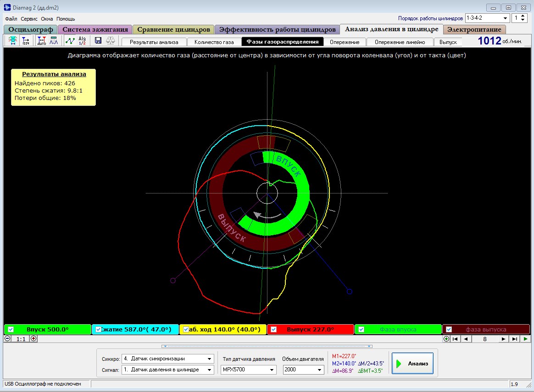Open the Выпуск sub-tab
Screen dimensions: 534x392
pos(448,42)
